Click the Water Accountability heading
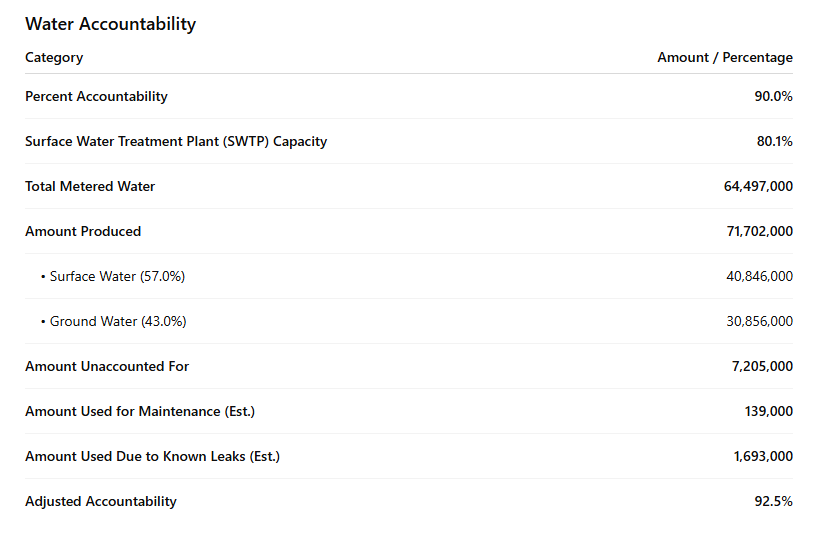Screen dimensions: 827x557 110,24
